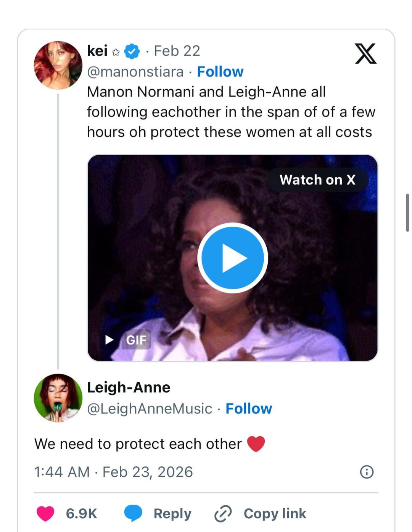Viewport: 412px width, 532px height.
Task: Follow the @LeighAnneMusic account
Action: pyautogui.click(x=249, y=409)
